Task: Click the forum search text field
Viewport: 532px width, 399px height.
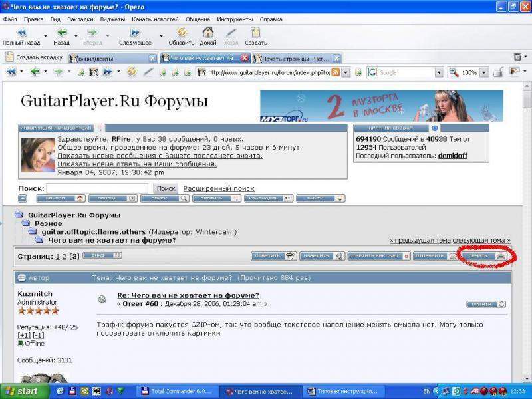Action: [97, 188]
